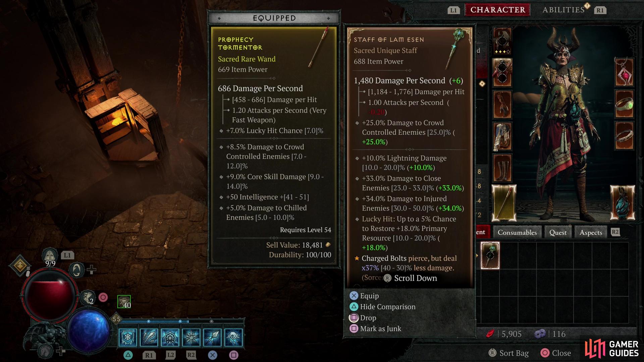This screenshot has height=362, width=644.
Task: Click the Mark as Junk button
Action: [379, 329]
